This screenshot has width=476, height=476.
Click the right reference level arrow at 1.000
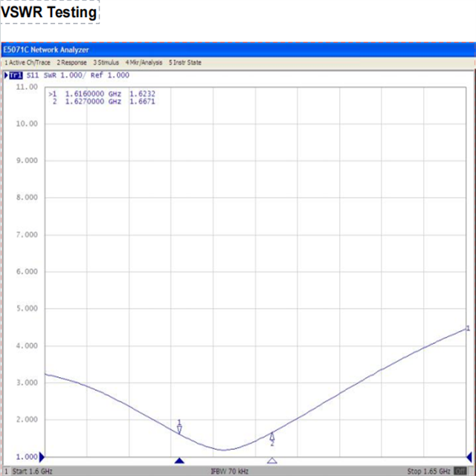tap(468, 457)
